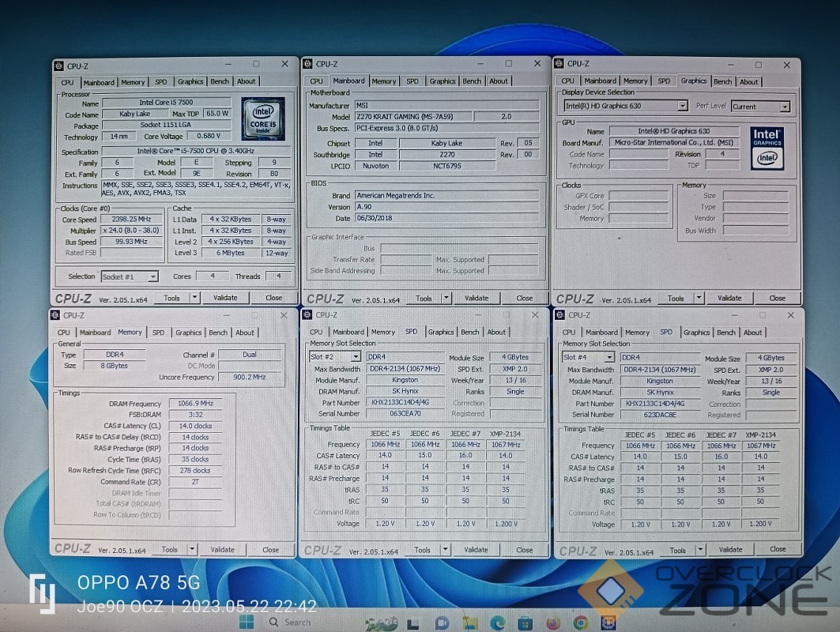
Task: Click the Memory Size value '8 GBytes'
Action: click(x=114, y=366)
